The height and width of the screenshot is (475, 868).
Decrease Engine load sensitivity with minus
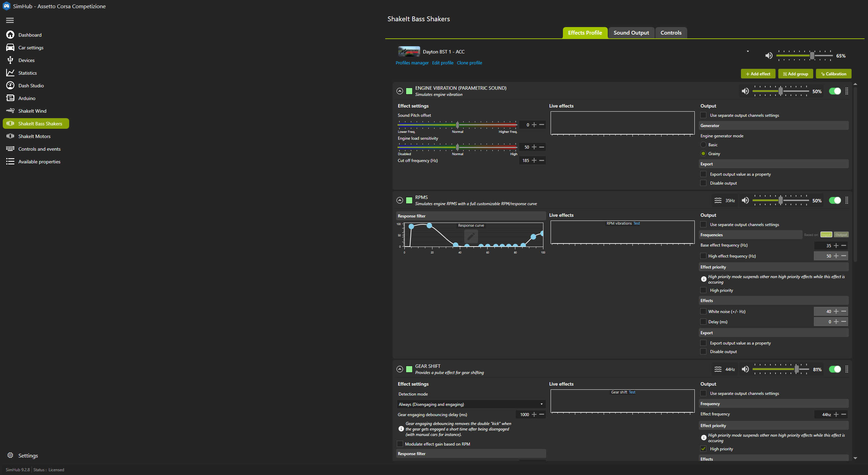pos(542,147)
